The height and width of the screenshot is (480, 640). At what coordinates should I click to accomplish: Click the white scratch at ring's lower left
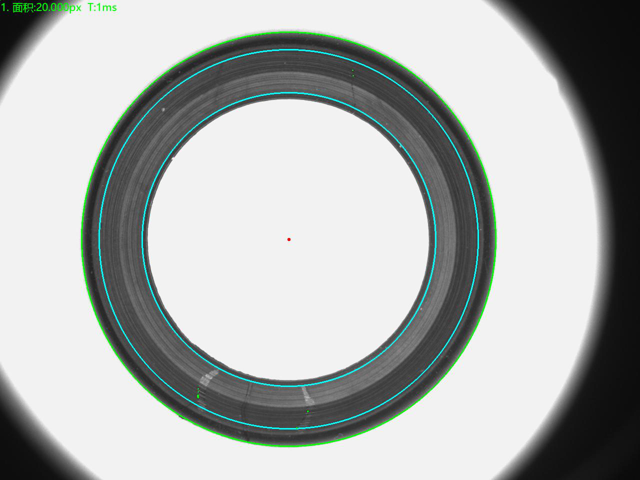(x=210, y=377)
